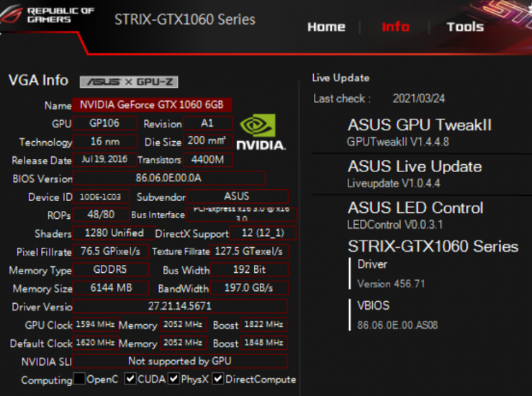Toggle the DirectCompute checkbox
Viewport: 532px width, 396px height.
[218, 379]
